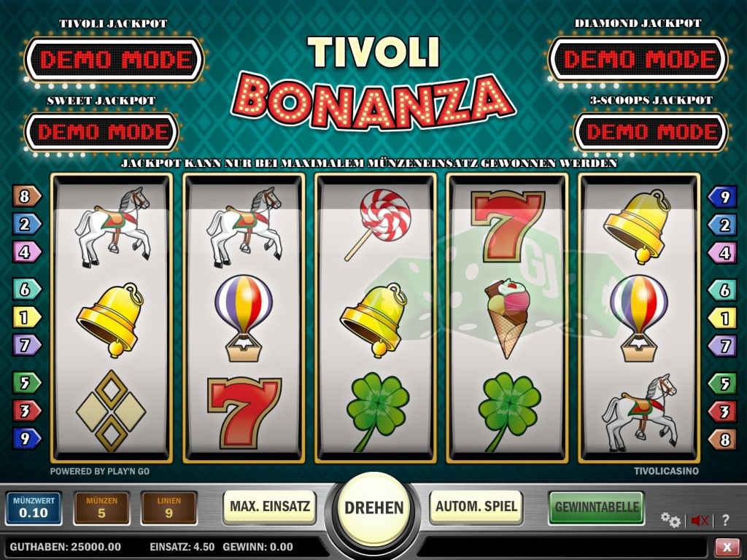Select payline 8 marker on left side
747x560 pixels.
click(27, 196)
